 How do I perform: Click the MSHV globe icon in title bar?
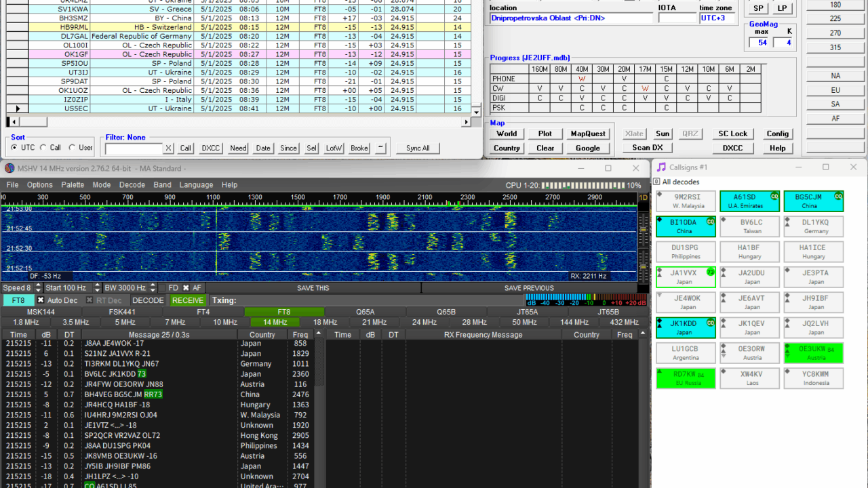point(9,168)
